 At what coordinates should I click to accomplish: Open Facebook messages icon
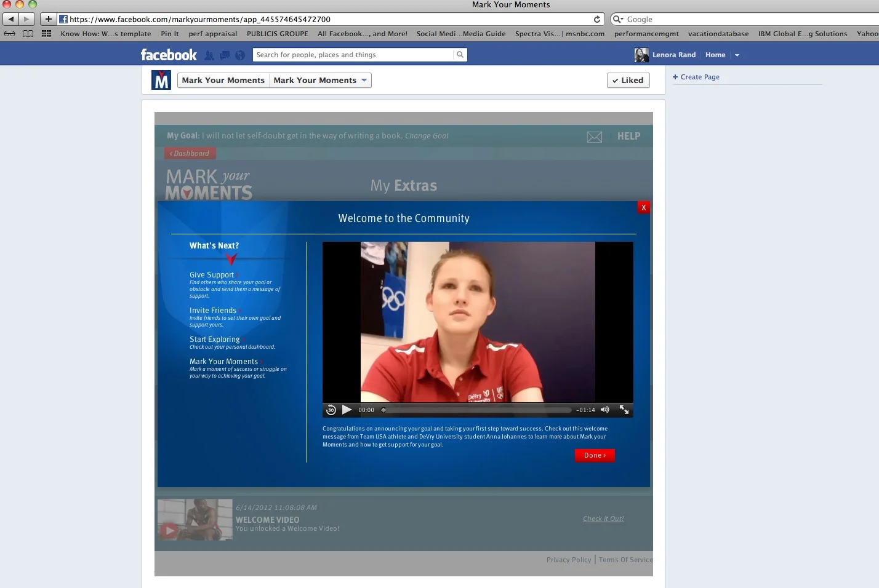(225, 55)
